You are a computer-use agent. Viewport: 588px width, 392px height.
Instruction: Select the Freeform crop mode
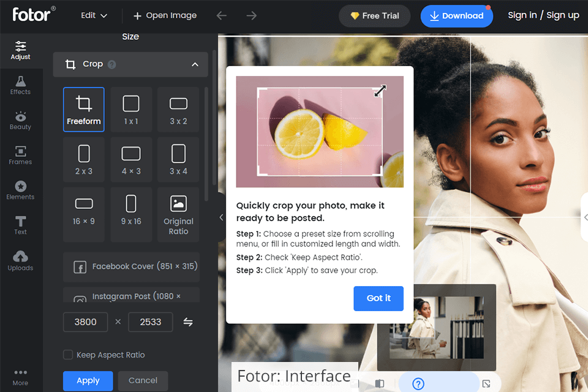(84, 110)
